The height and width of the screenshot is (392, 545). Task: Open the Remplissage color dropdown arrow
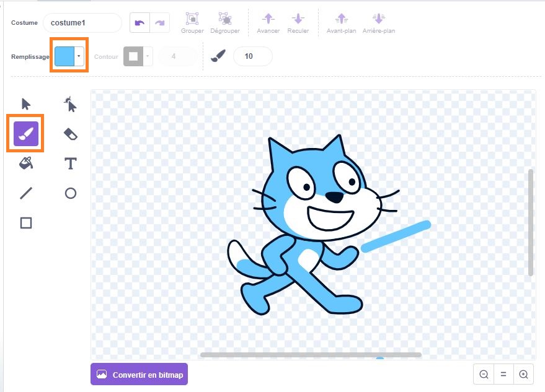[x=79, y=56]
